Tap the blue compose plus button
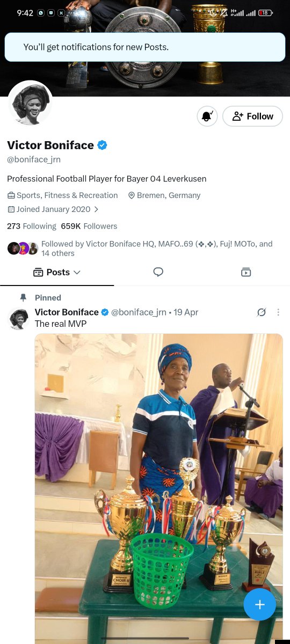 pos(260,604)
